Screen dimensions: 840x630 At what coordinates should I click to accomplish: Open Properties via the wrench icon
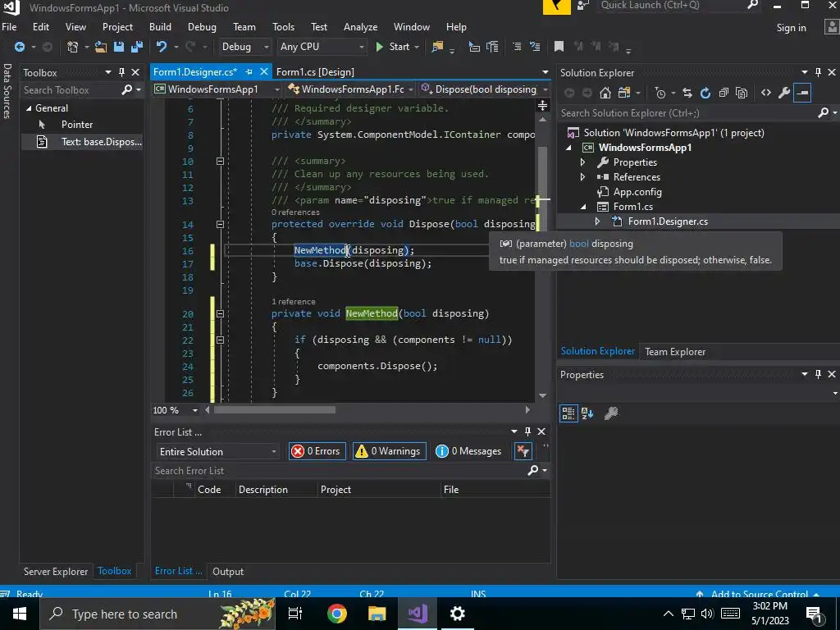point(784,94)
